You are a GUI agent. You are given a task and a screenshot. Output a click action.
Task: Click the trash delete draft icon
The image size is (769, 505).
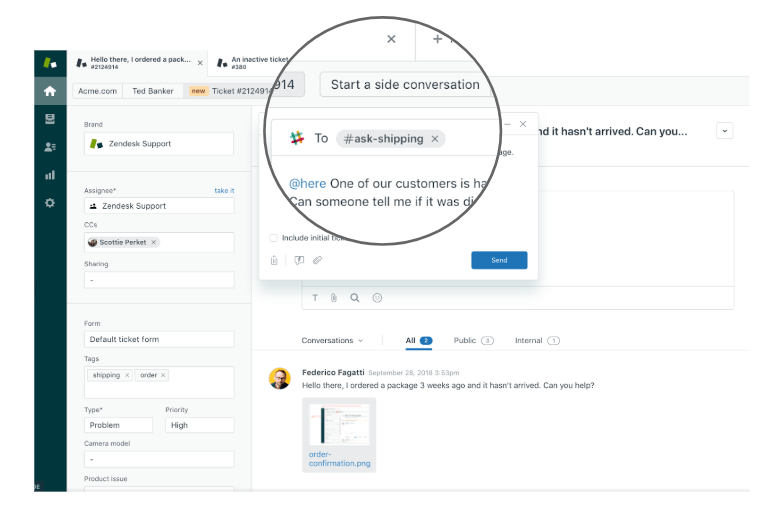[x=274, y=260]
